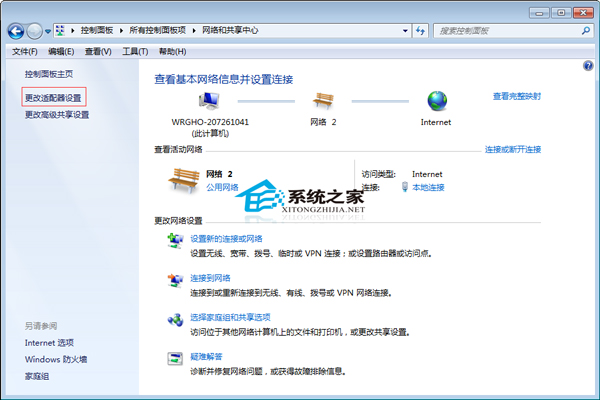Open the 公用网络 network type link
The height and width of the screenshot is (400, 600).
pos(222,187)
